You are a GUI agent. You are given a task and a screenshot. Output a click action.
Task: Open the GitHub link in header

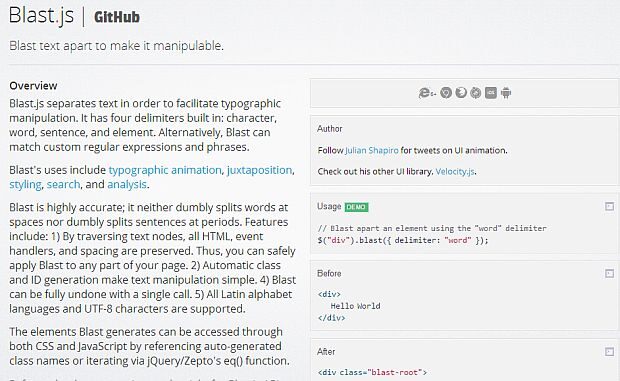(x=117, y=17)
